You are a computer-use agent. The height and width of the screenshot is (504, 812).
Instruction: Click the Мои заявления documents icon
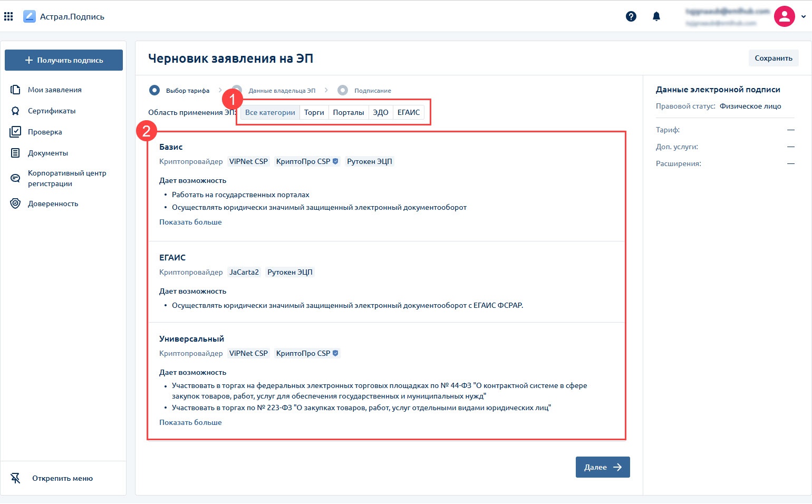[x=15, y=90]
